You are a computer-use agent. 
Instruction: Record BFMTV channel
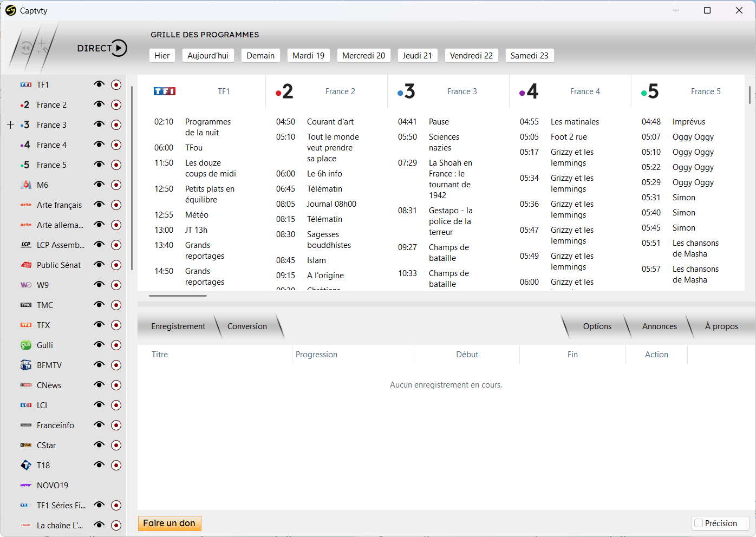(116, 365)
